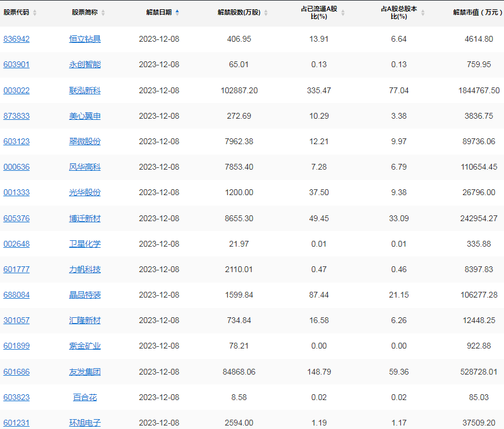The height and width of the screenshot is (429, 504).
Task: Select value 33.09 in 博迁新材 row
Action: pyautogui.click(x=399, y=218)
